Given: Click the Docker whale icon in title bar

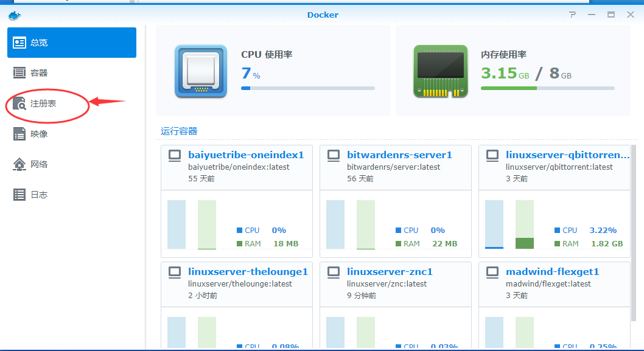Looking at the screenshot, I should tap(15, 16).
